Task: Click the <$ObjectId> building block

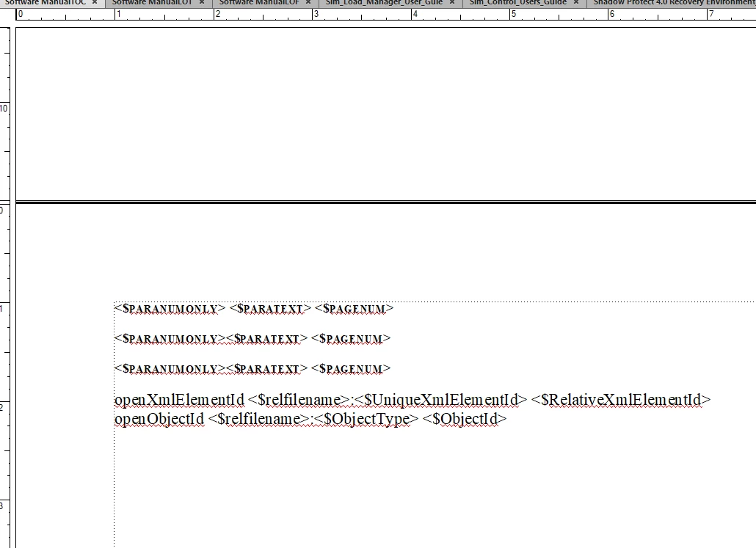Action: [465, 419]
